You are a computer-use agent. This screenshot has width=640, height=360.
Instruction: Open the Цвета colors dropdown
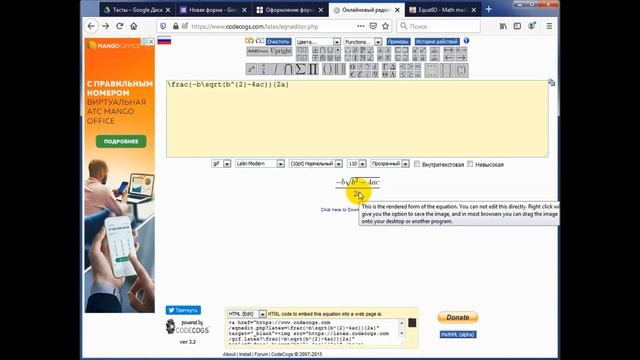[318, 42]
